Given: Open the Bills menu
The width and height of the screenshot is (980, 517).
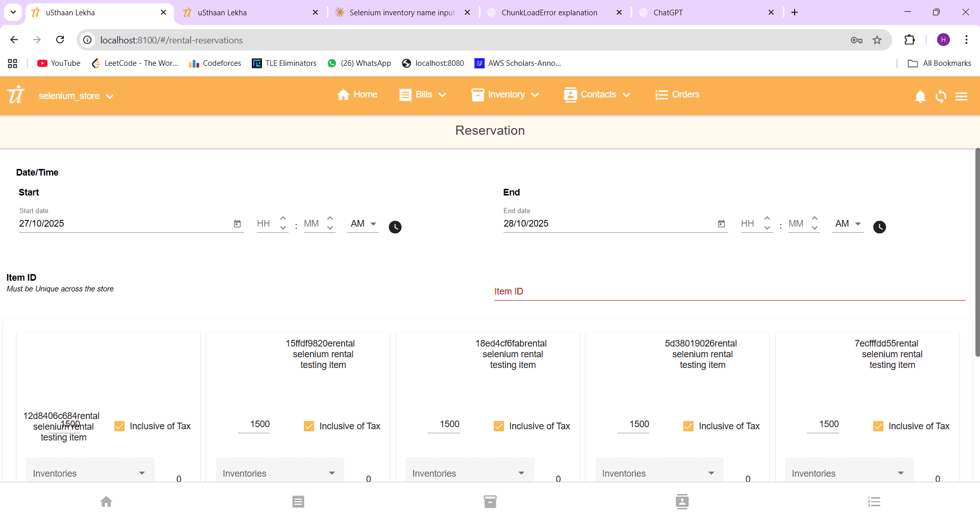Looking at the screenshot, I should point(423,95).
